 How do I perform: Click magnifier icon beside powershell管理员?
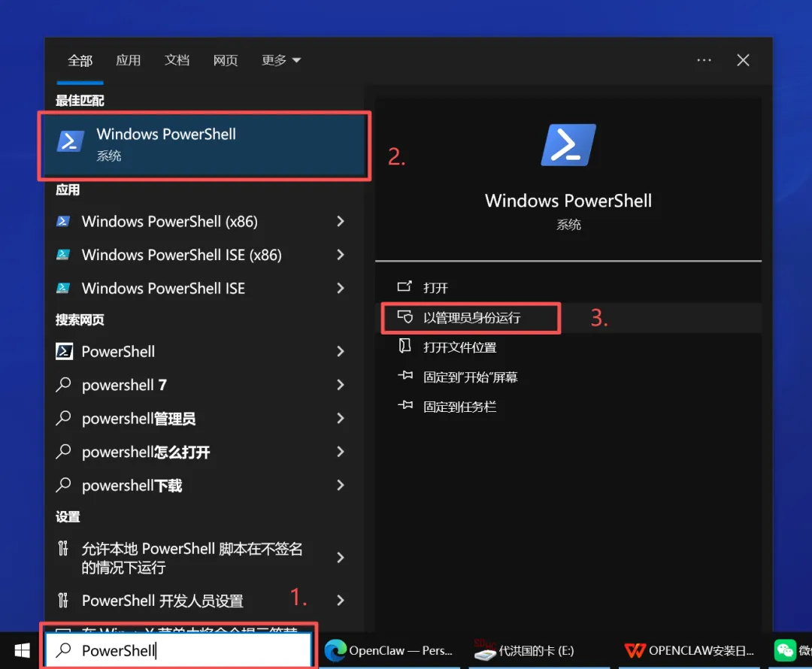pyautogui.click(x=63, y=419)
